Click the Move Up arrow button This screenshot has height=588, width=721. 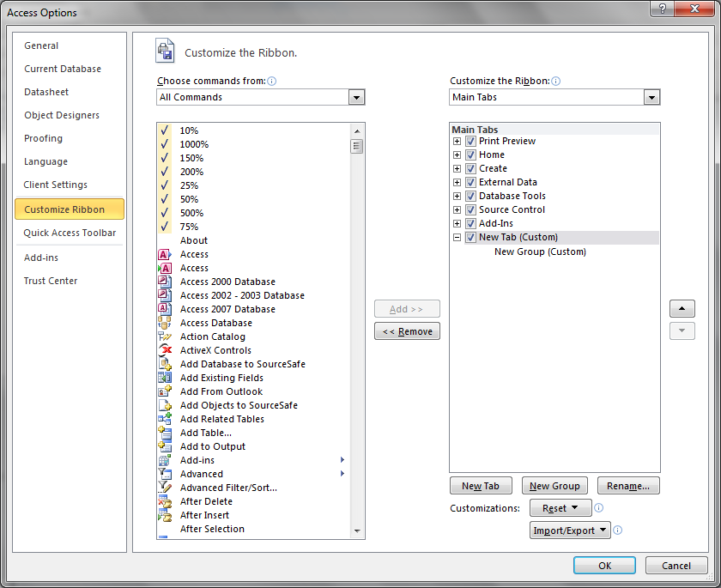pyautogui.click(x=682, y=308)
